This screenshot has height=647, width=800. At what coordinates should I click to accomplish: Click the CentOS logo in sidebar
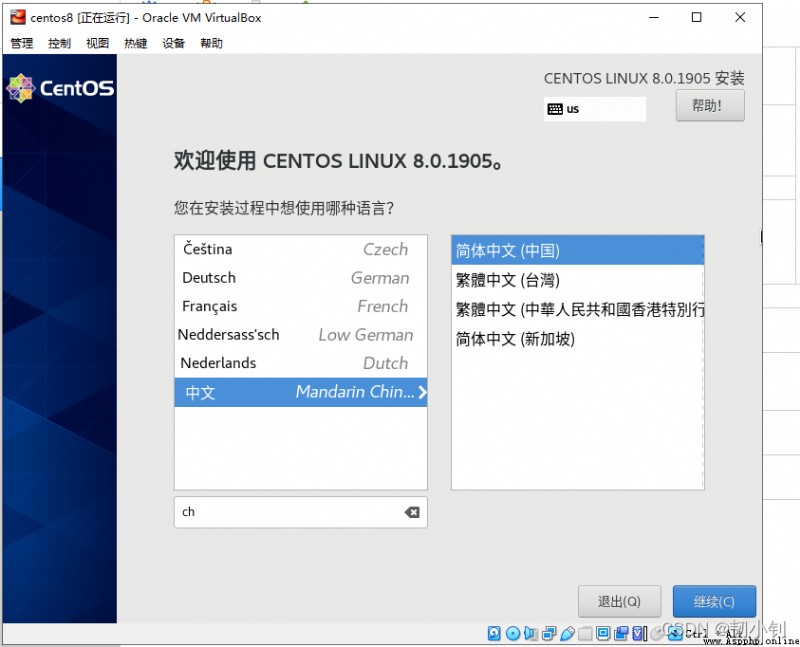tap(60, 88)
